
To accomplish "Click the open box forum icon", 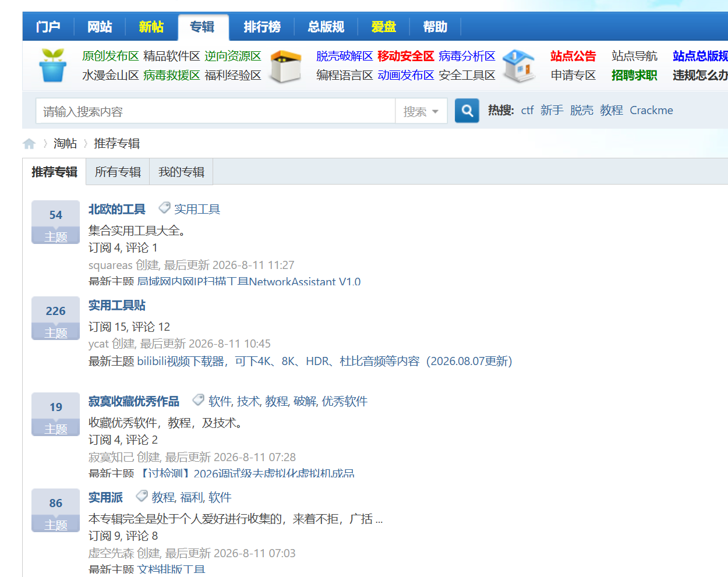I will pos(285,66).
